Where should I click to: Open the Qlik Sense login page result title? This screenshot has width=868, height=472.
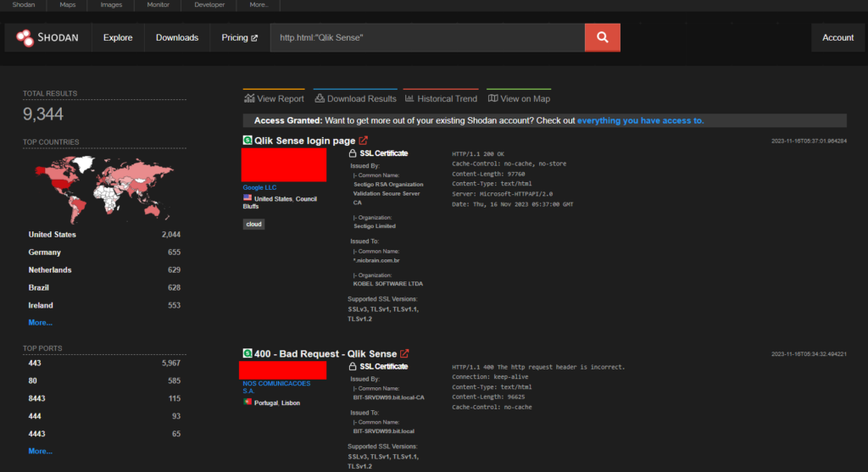click(304, 141)
